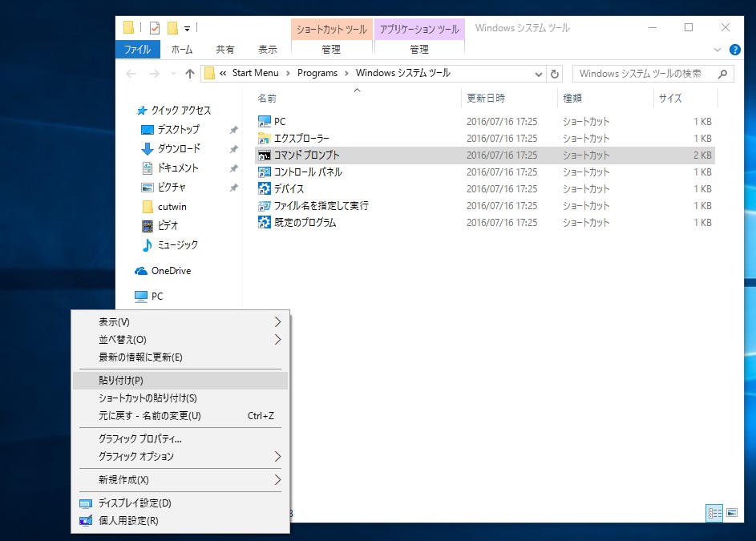
Task: Click the refresh button beside address bar
Action: pos(555,74)
